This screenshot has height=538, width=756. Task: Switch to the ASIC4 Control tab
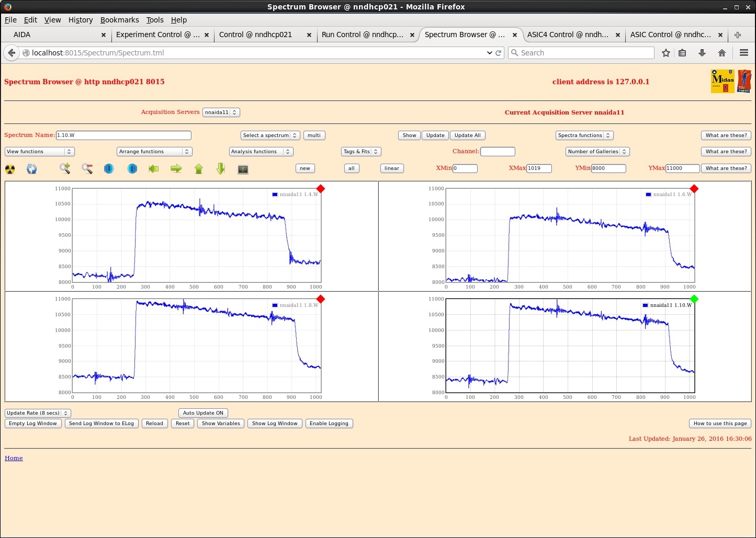[572, 35]
